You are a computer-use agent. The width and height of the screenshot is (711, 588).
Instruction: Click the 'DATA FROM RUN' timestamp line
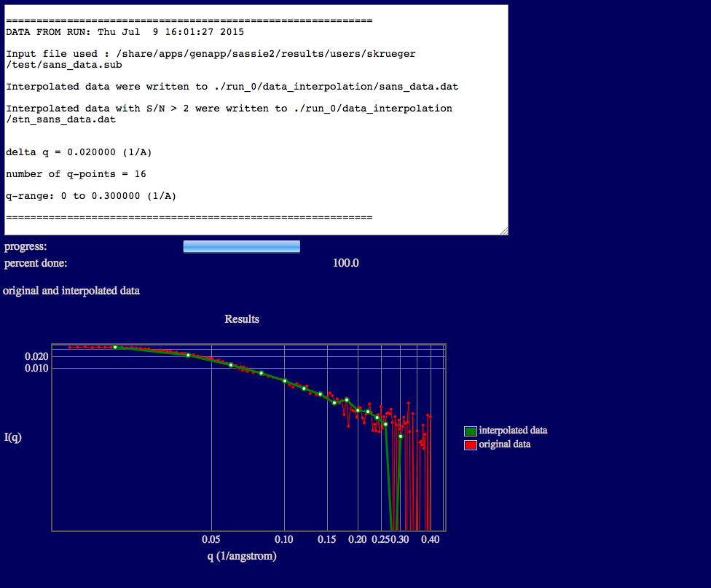125,32
